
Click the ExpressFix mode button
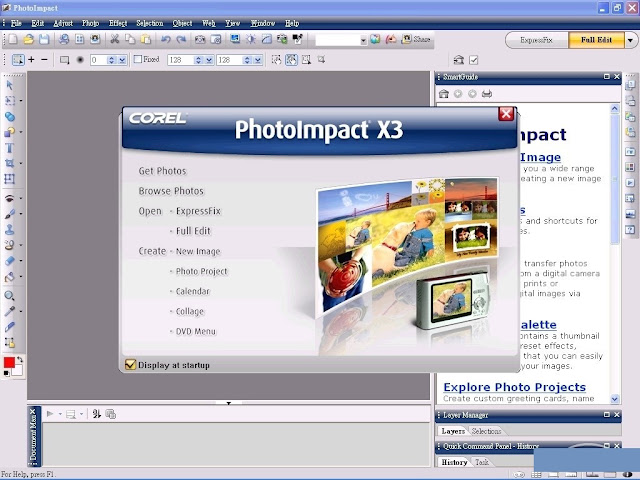click(537, 40)
